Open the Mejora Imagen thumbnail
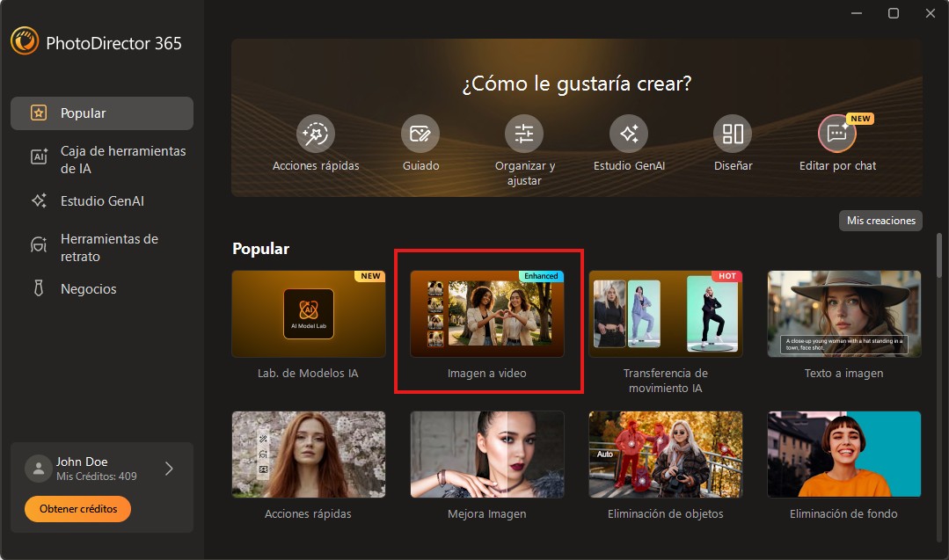This screenshot has height=560, width=949. point(487,455)
